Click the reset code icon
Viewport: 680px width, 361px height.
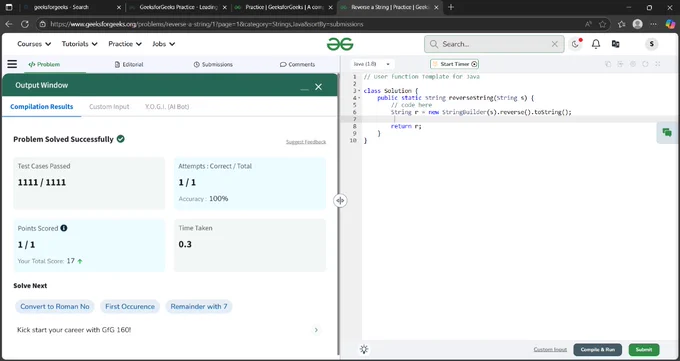coord(645,64)
